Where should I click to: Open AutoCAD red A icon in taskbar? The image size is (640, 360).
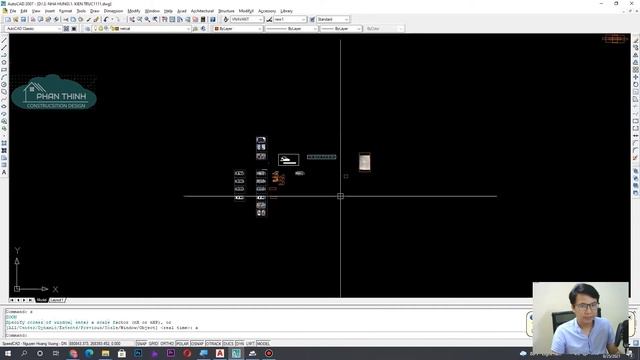220,353
